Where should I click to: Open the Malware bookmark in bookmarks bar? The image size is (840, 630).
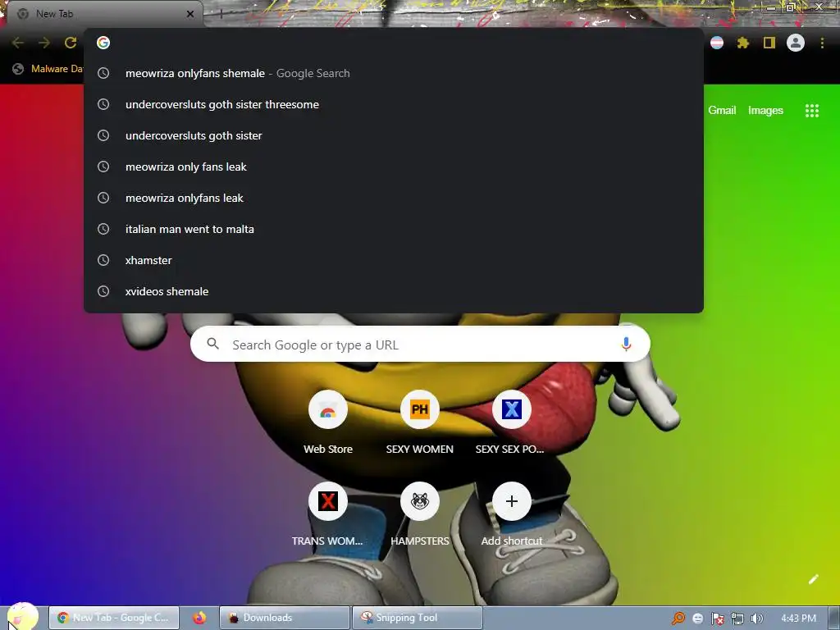48,69
